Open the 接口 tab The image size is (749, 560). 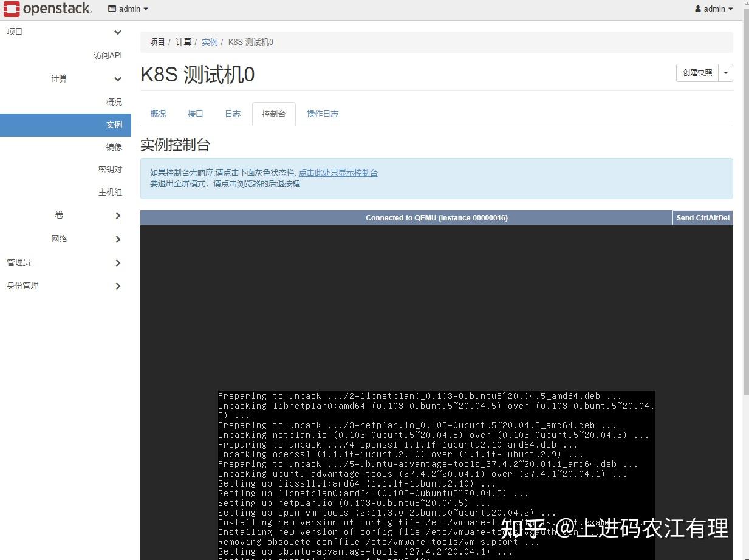coord(195,114)
